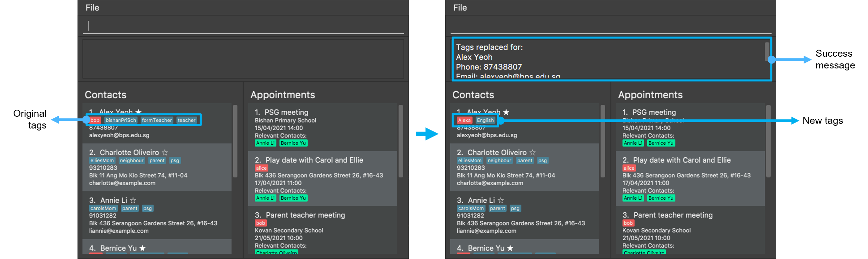The height and width of the screenshot is (259, 868).
Task: Click the 'elliesMom' tag in right window
Action: click(470, 161)
